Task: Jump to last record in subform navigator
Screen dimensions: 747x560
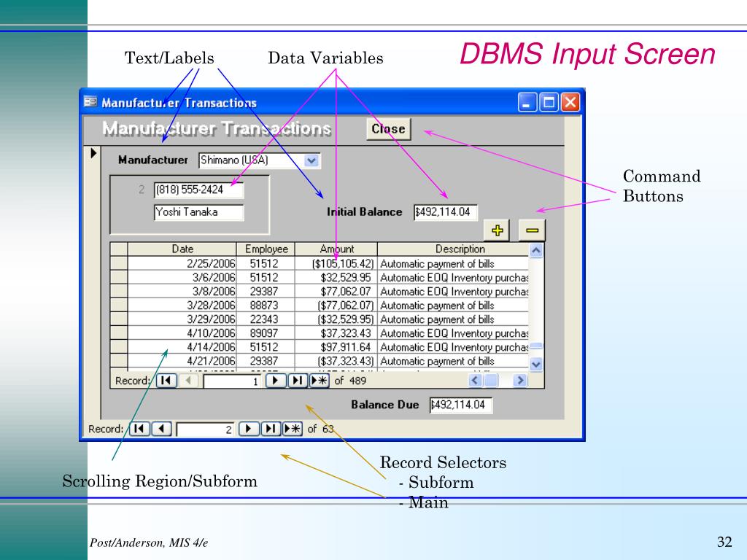Action: (x=298, y=381)
